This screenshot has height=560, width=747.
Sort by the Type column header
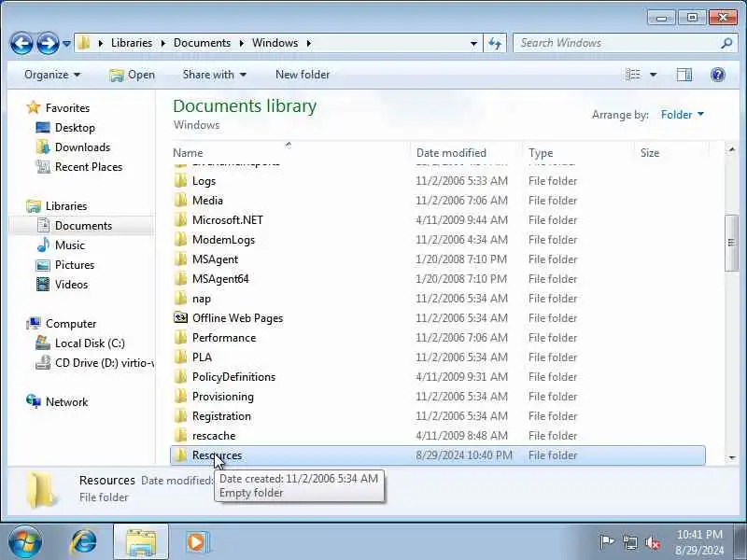(x=541, y=153)
